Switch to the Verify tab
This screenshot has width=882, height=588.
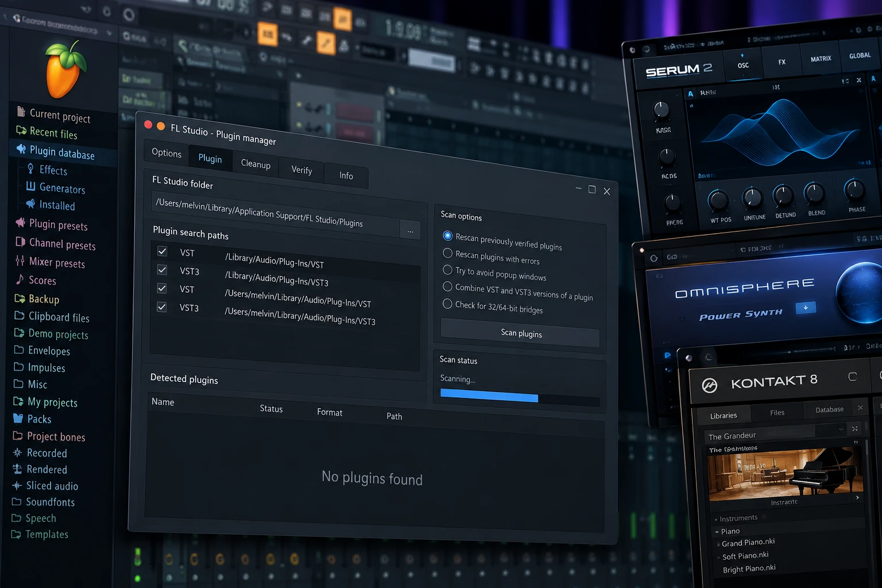click(301, 170)
